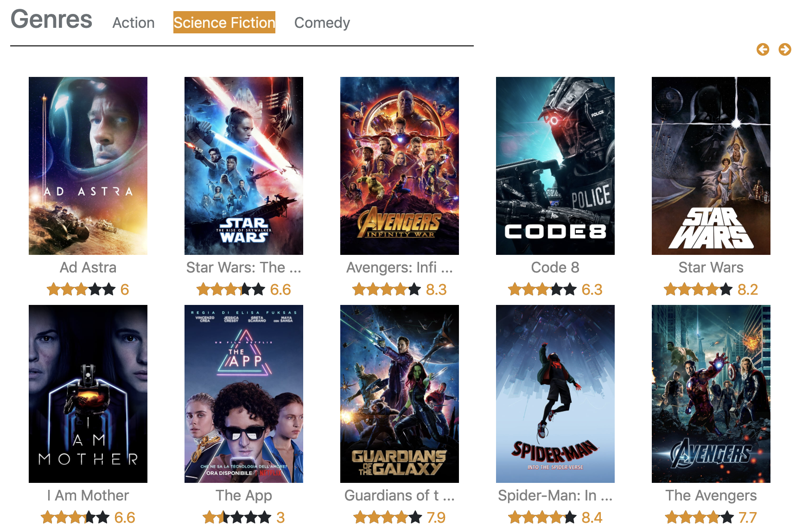
Task: Click The App title link
Action: pos(244,495)
